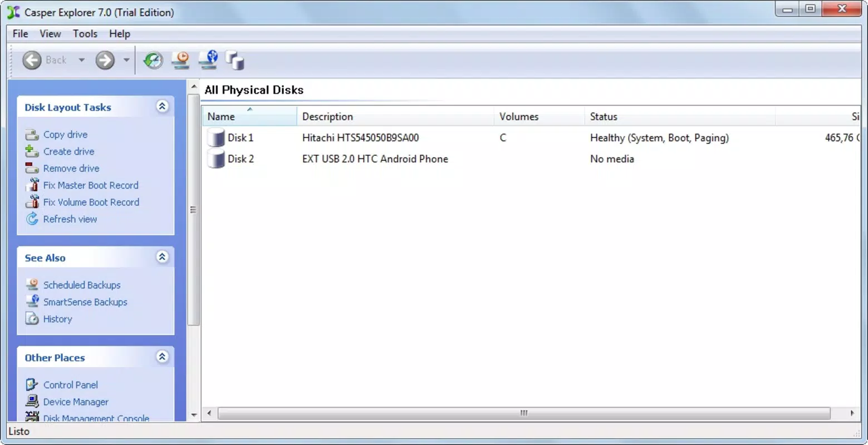The height and width of the screenshot is (445, 868).
Task: Click the Fix Master Boot Record link
Action: [x=91, y=185]
